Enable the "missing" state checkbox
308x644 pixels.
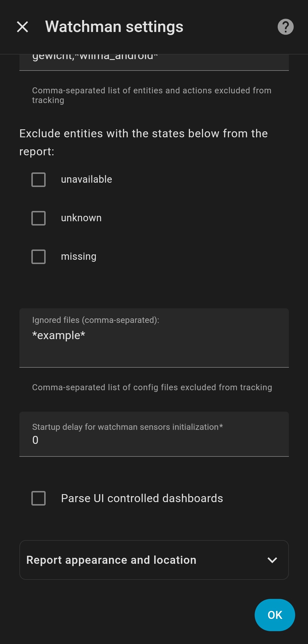point(38,257)
